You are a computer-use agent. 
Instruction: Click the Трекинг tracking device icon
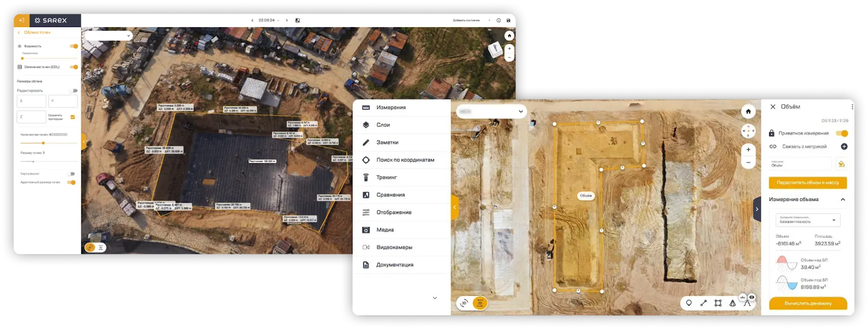coord(366,177)
